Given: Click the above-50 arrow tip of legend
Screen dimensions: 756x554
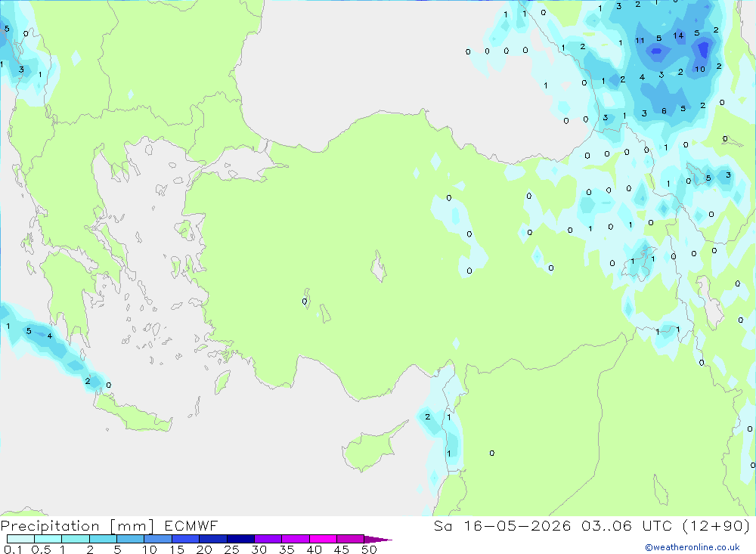Looking at the screenshot, I should 378,540.
